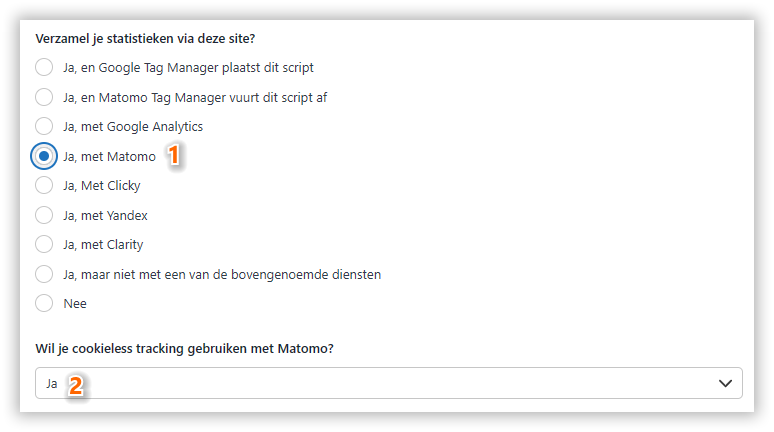774x432 pixels.
Task: Click the 'Ja, en Google Tag Manager plaatst dit script' label
Action: [x=188, y=68]
